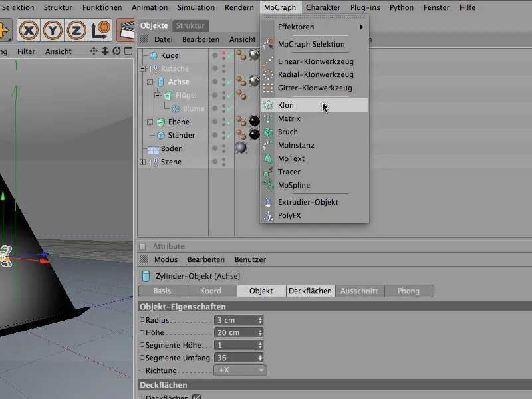Expand the Szene tree node

click(142, 162)
